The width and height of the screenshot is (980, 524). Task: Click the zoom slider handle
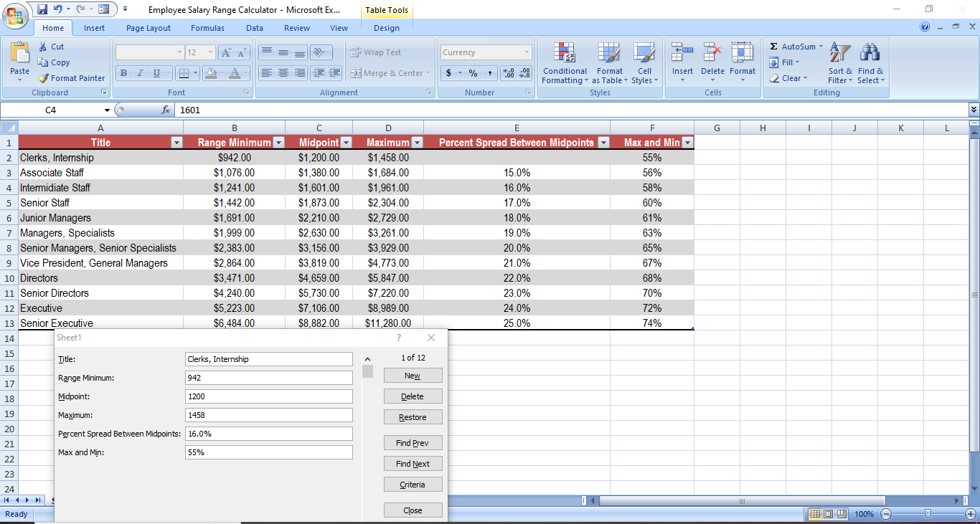tap(928, 514)
